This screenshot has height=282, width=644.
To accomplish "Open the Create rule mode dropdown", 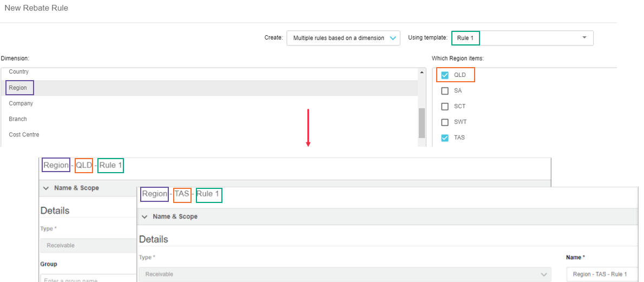I will tap(343, 38).
